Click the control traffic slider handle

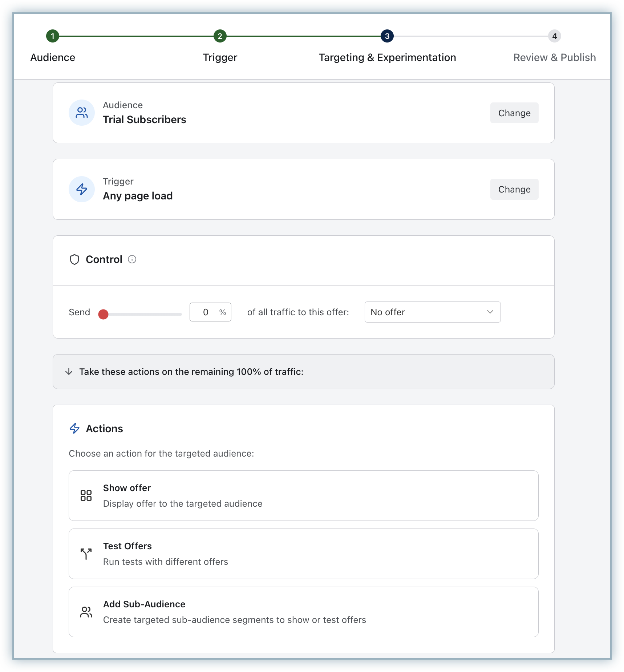point(104,314)
